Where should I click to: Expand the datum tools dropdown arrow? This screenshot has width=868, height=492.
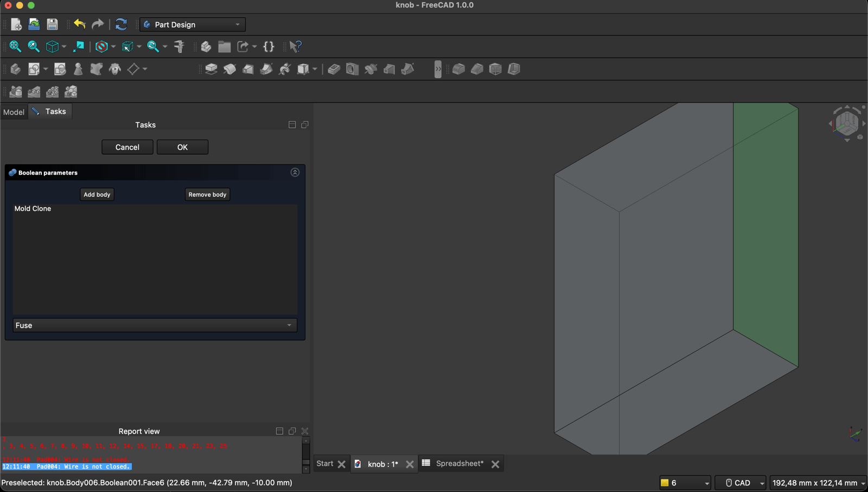145,69
